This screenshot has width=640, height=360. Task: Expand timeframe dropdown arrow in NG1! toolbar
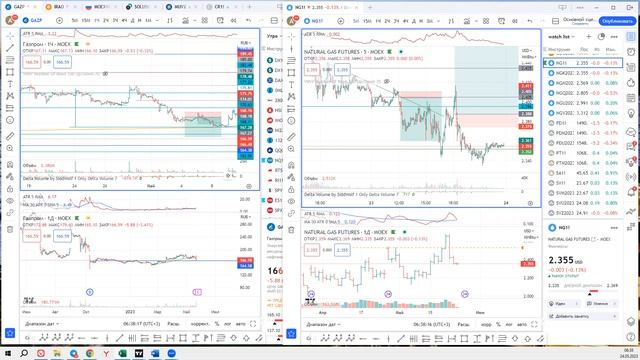pyautogui.click(x=438, y=21)
